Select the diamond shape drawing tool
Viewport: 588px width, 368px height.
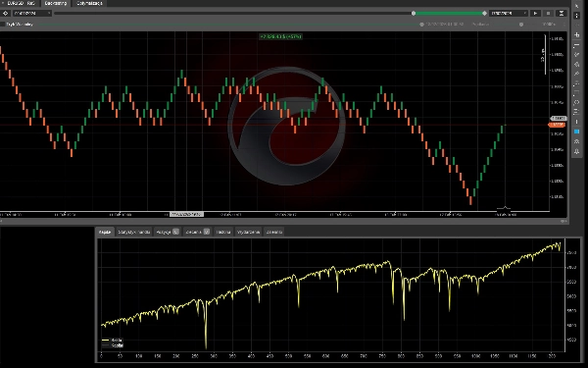[577, 64]
